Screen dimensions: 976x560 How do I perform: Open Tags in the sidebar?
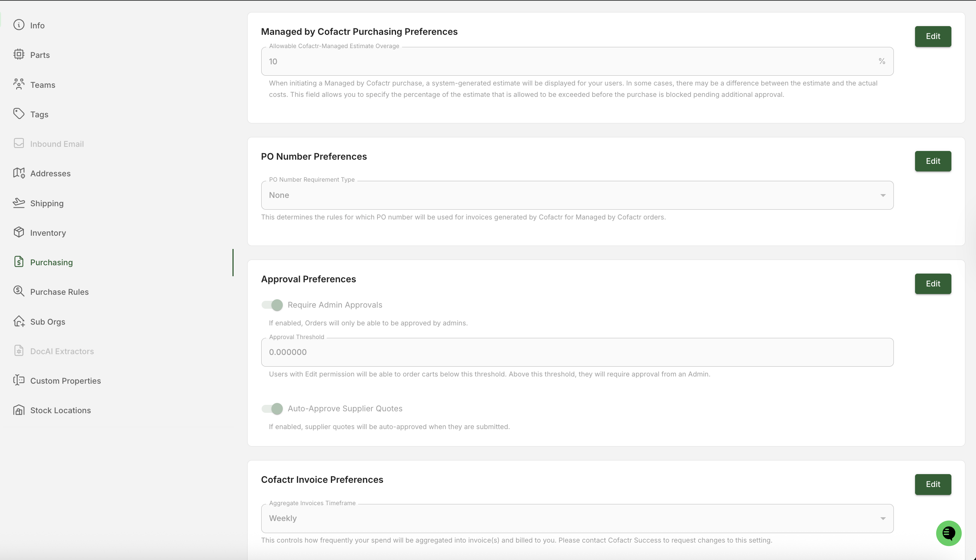pos(39,114)
